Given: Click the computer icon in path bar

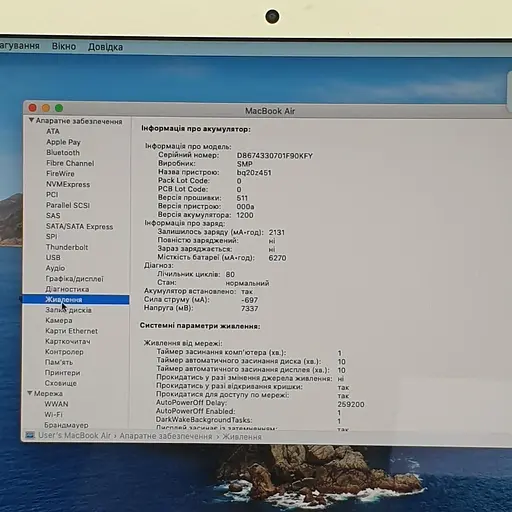Looking at the screenshot, I should pyautogui.click(x=30, y=435).
